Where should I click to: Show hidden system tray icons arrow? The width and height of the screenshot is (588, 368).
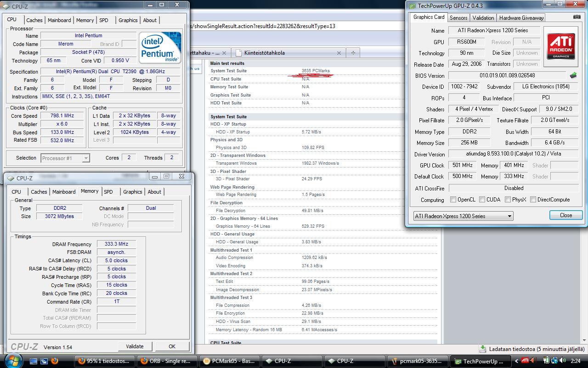click(x=516, y=361)
